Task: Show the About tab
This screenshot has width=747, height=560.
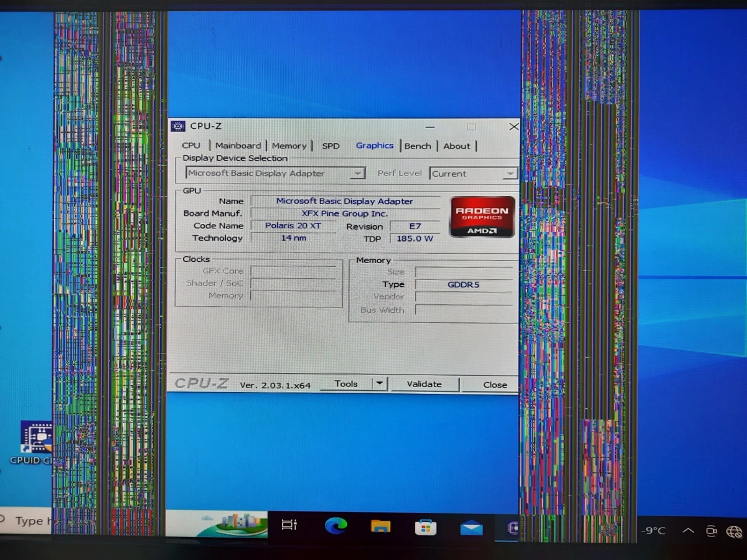Action: point(456,146)
